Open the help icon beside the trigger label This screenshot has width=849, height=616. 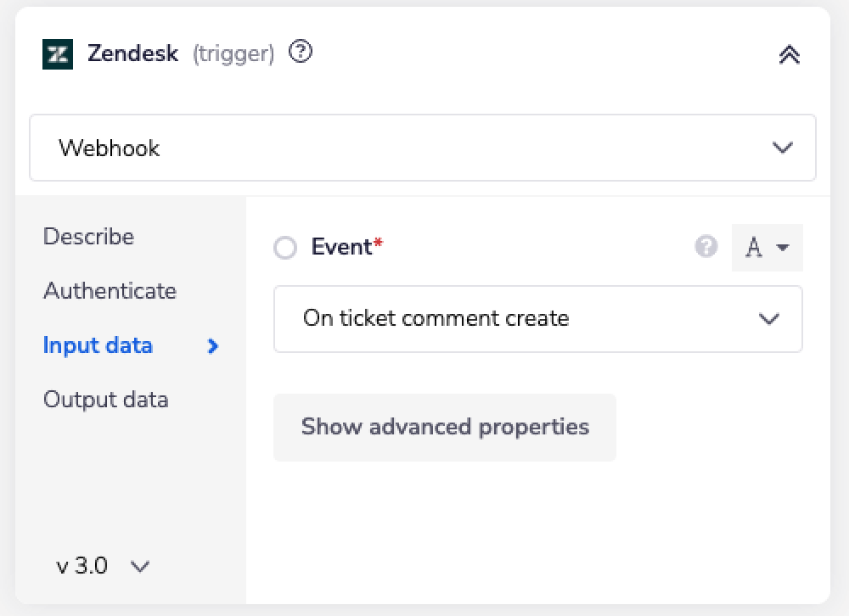[x=301, y=53]
